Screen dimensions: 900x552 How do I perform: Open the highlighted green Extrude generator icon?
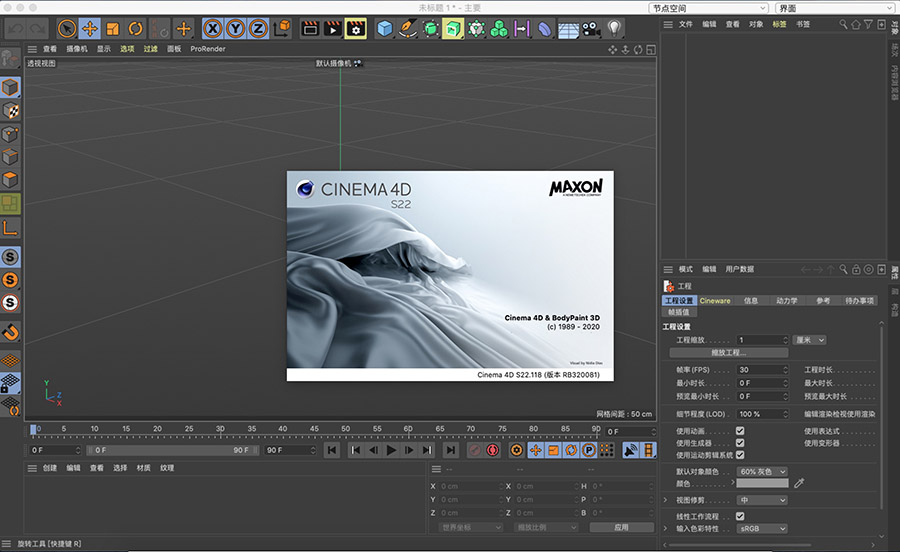(453, 28)
